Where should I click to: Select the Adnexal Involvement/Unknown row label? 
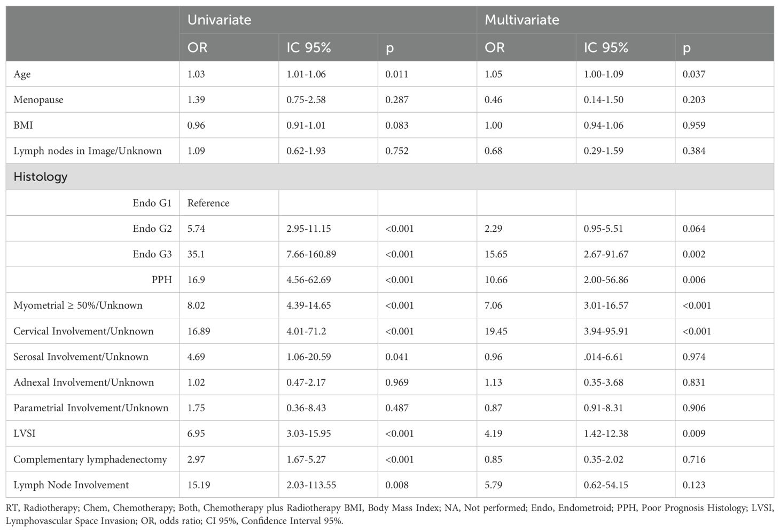[83, 382]
